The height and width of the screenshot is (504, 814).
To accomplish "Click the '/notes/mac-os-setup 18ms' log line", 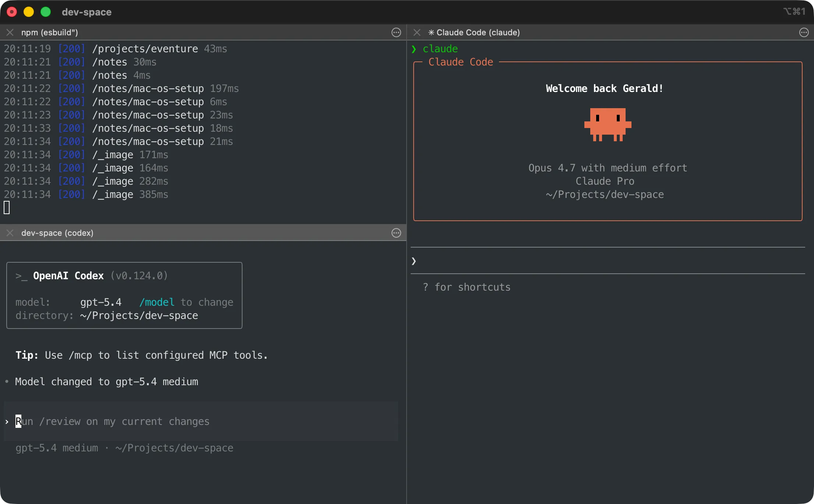I will pyautogui.click(x=118, y=128).
